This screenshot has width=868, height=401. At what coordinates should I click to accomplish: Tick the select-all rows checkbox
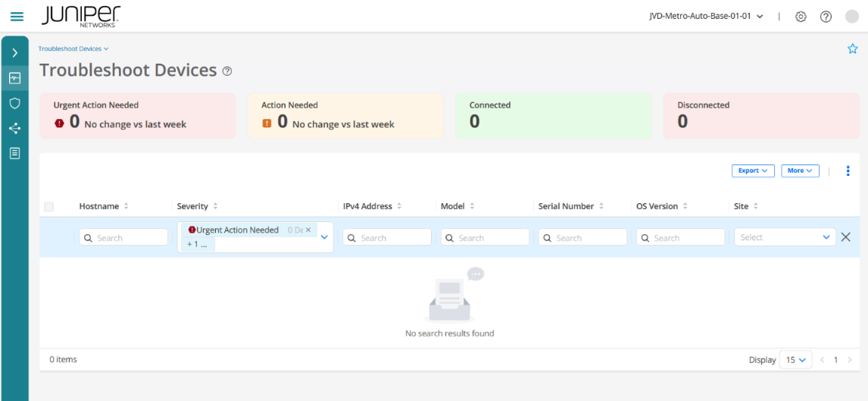tap(49, 206)
